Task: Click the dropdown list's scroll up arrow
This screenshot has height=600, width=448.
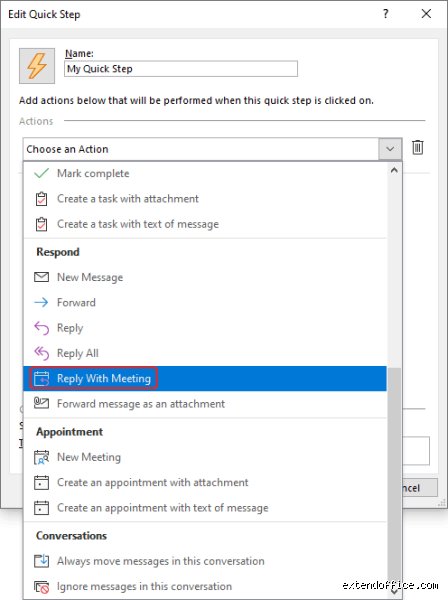Action: (x=394, y=171)
